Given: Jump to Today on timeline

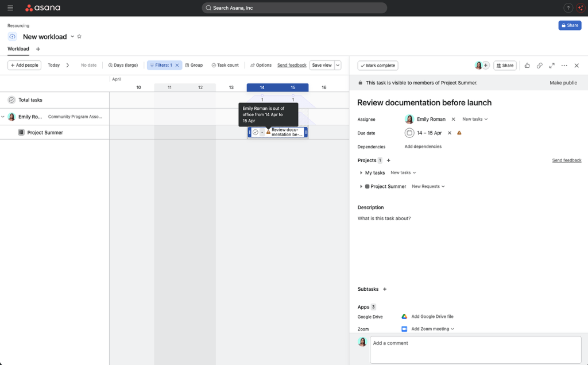Looking at the screenshot, I should click(x=53, y=65).
